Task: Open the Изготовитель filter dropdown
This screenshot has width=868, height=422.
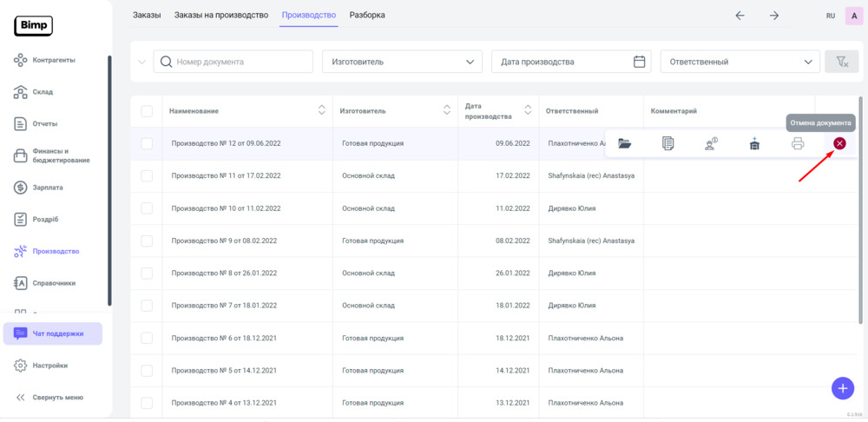Action: pos(402,62)
